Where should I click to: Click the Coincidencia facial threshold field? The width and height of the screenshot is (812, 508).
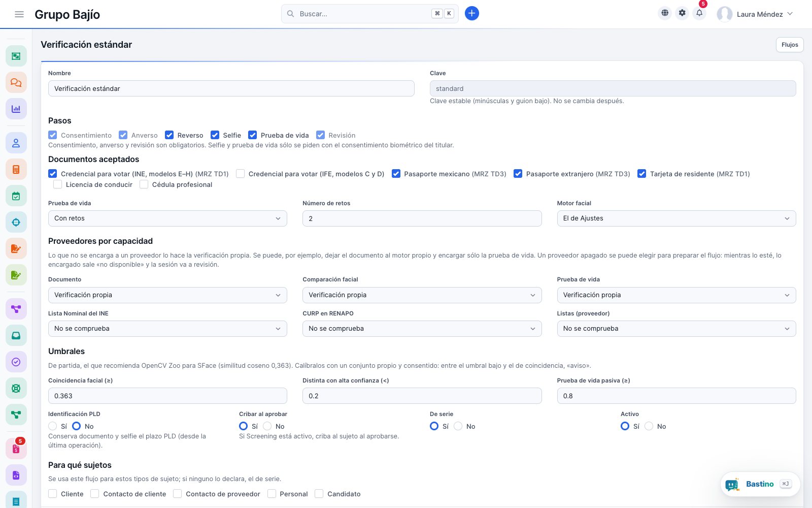pos(167,396)
